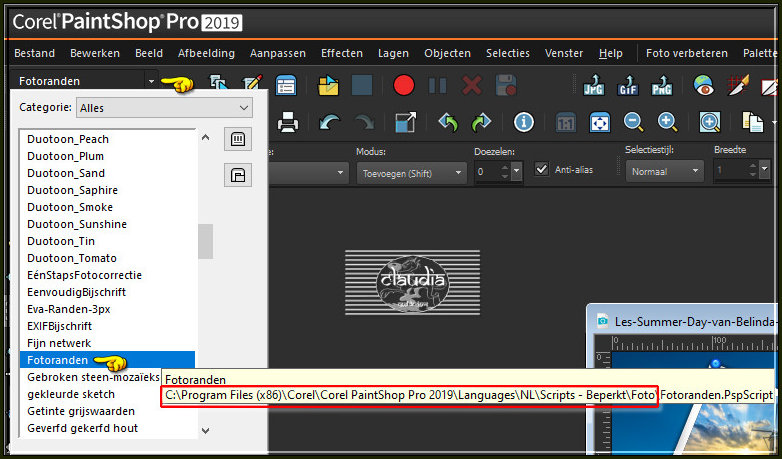782x459 pixels.
Task: Increase the Doezelen value with up stepper
Action: tap(505, 167)
